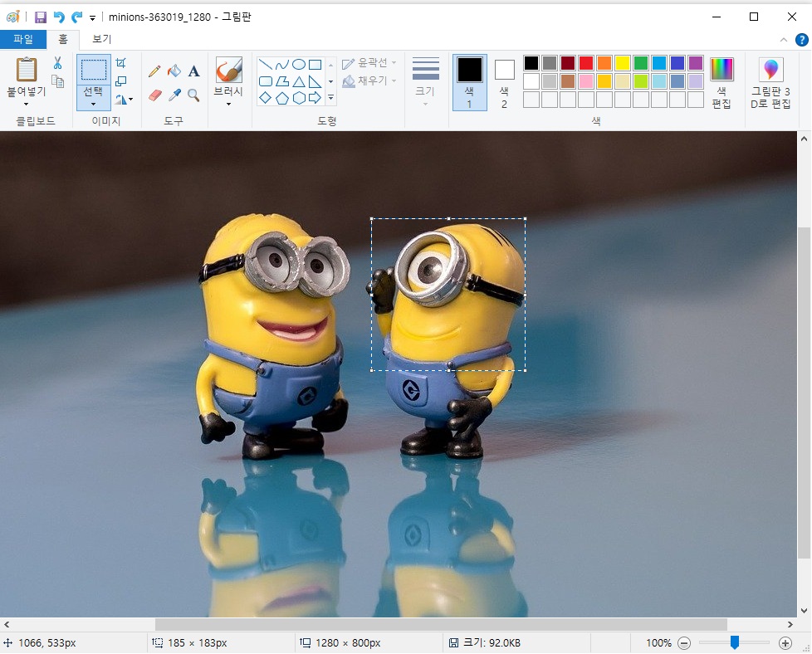Open the Edit colors dialog
This screenshot has width=812, height=654.
[722, 83]
